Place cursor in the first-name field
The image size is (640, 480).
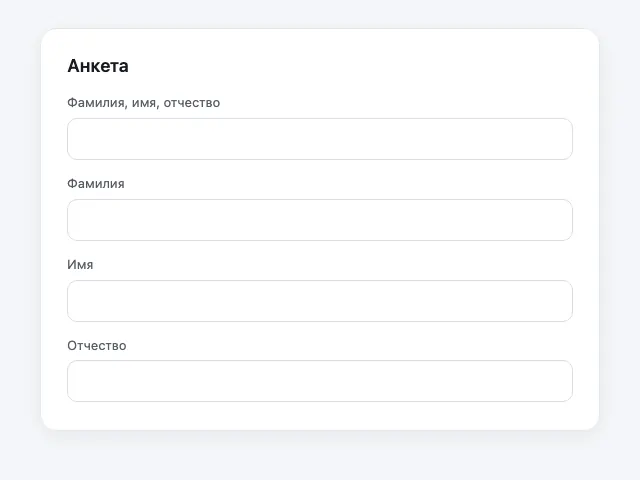point(320,301)
